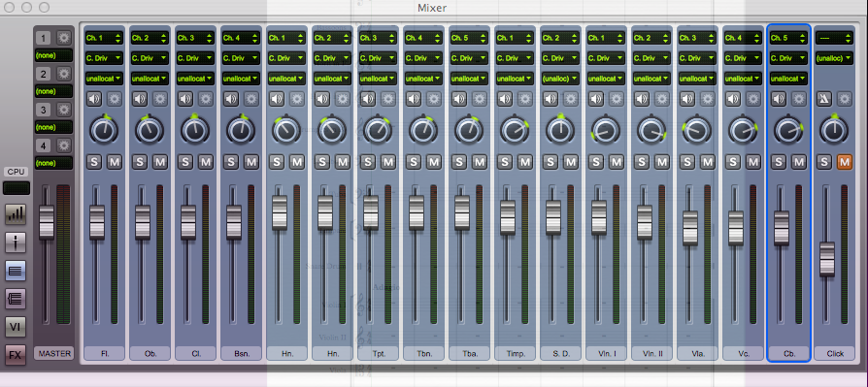
Task: Open gear settings for effect slot 4
Action: click(64, 145)
